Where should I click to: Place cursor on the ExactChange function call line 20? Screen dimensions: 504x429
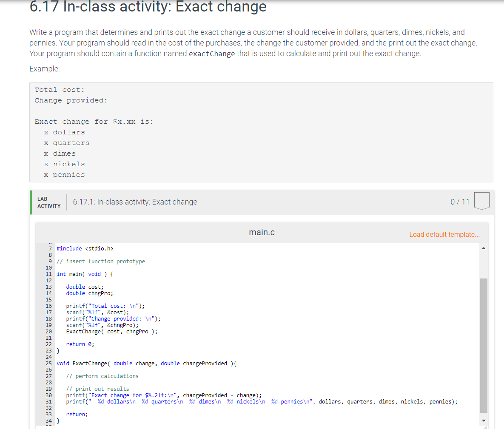point(111,331)
